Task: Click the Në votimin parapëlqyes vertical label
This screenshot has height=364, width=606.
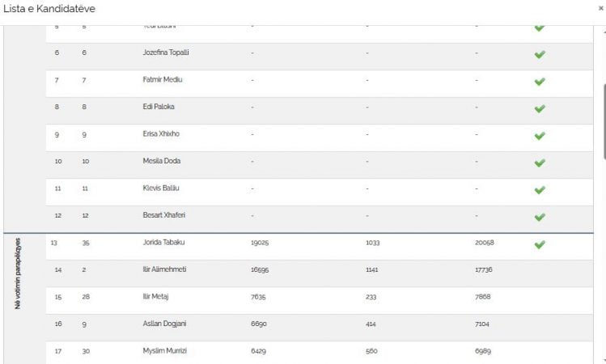Action: [x=18, y=274]
